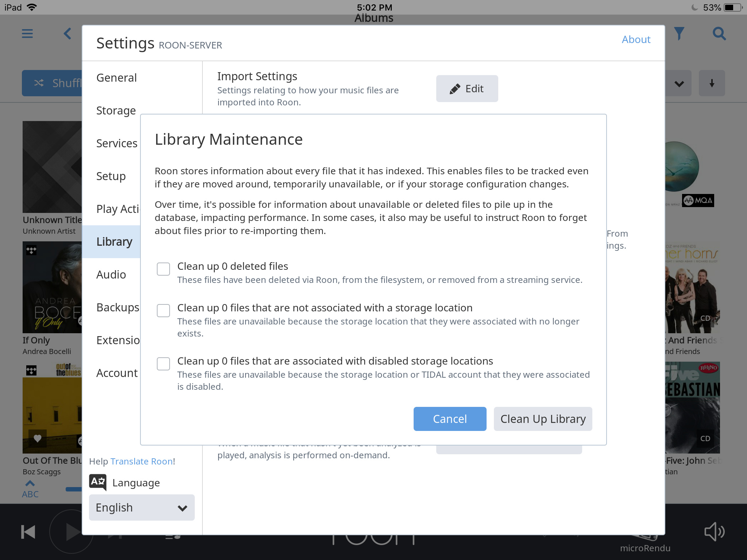Viewport: 747px width, 560px height.
Task: Click the battery indicator in the status bar
Action: click(x=734, y=7)
